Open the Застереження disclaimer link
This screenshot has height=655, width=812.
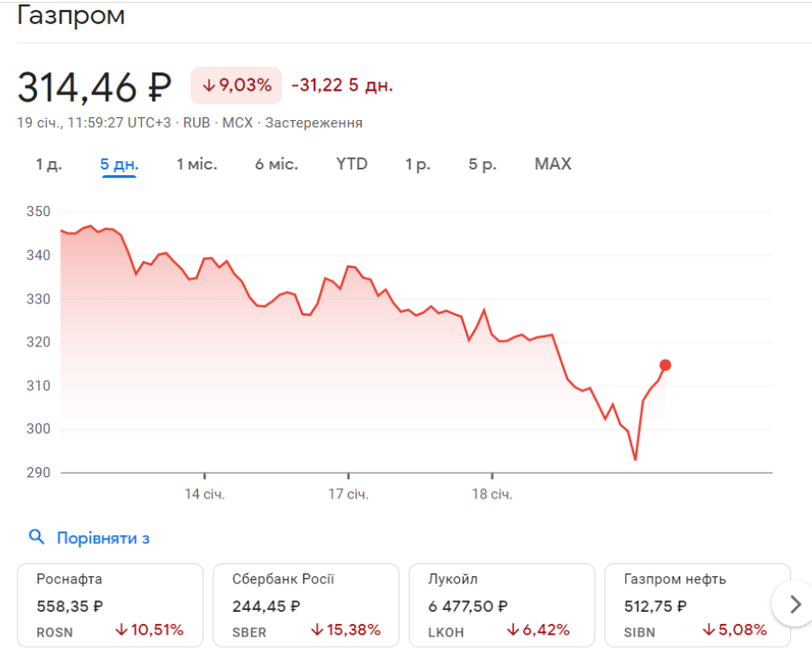[313, 123]
